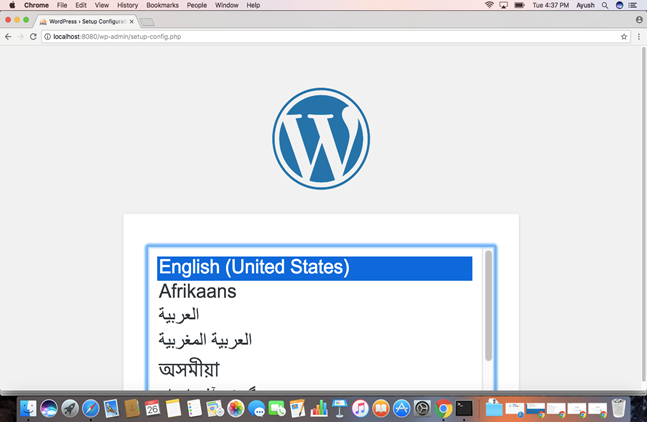Open Finder from the dock
Screen dimensions: 647x422
coord(28,409)
